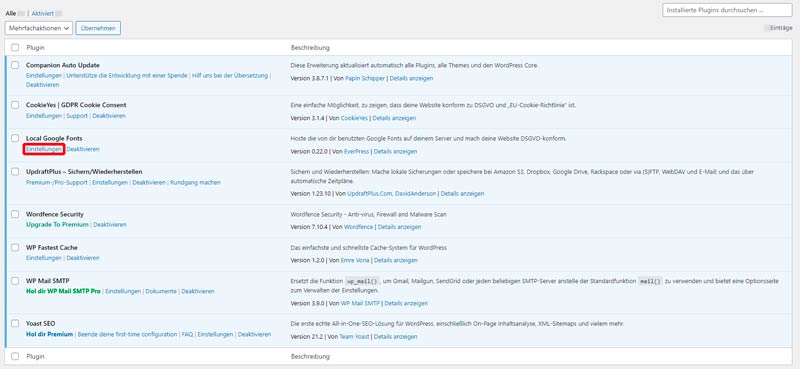Tick the WP Fastest Cache checkbox
Viewport: 800px width, 369px height.
[15, 248]
